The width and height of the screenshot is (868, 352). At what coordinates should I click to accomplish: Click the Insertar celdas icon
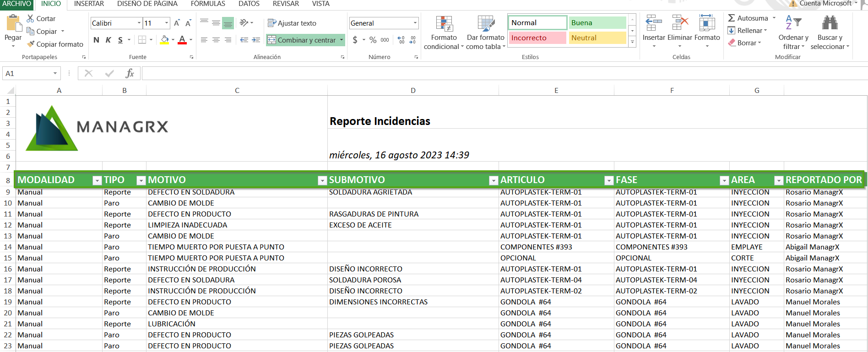point(653,23)
